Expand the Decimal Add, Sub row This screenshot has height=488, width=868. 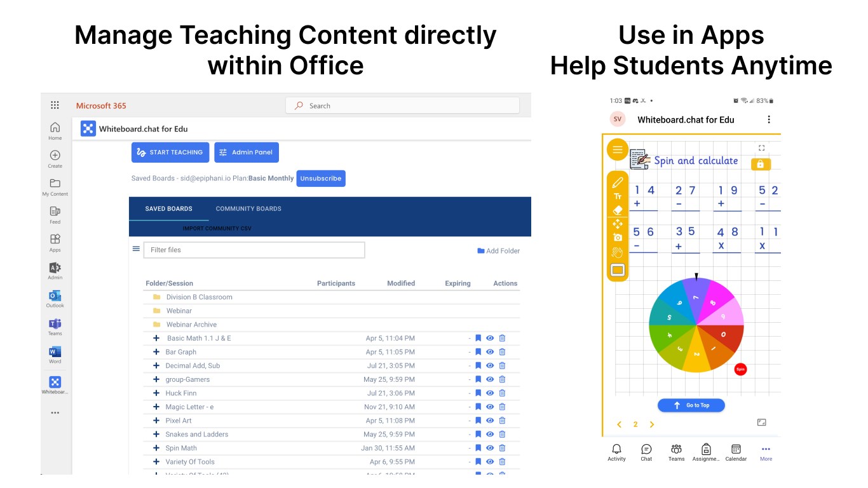(x=156, y=366)
